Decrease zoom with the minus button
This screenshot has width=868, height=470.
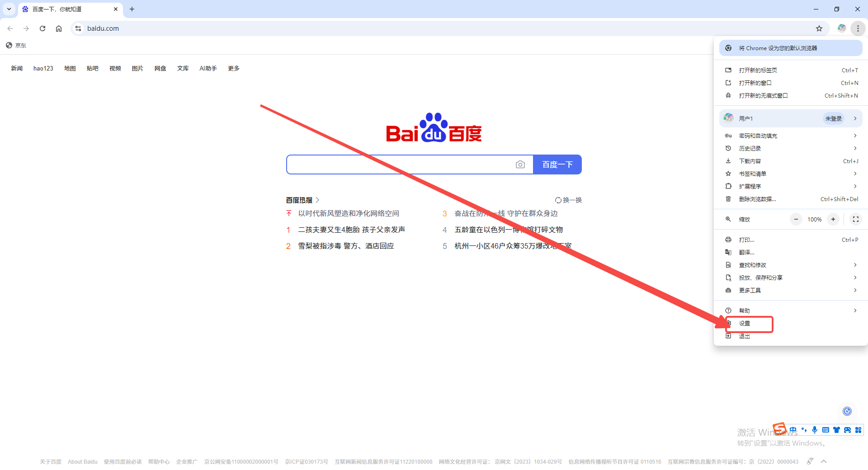[x=796, y=219]
